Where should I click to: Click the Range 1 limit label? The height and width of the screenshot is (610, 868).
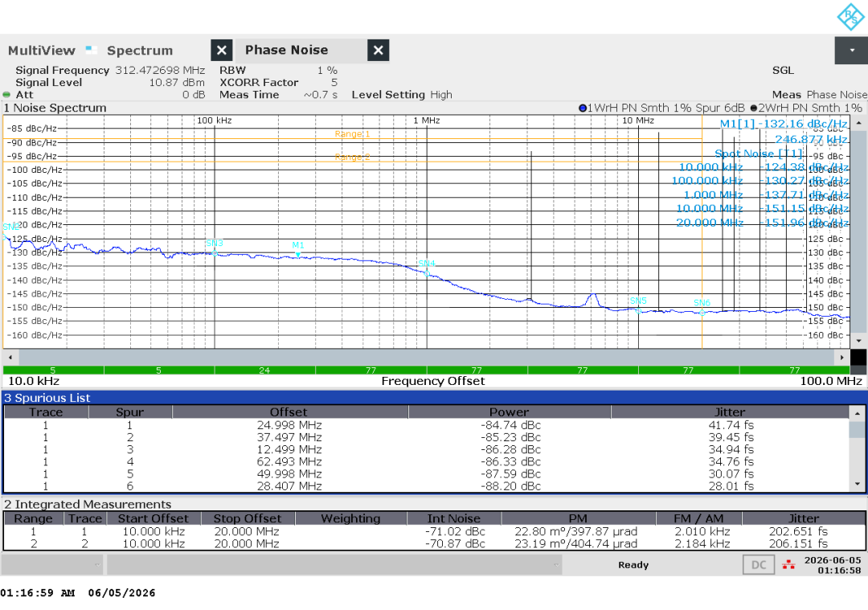(x=352, y=134)
